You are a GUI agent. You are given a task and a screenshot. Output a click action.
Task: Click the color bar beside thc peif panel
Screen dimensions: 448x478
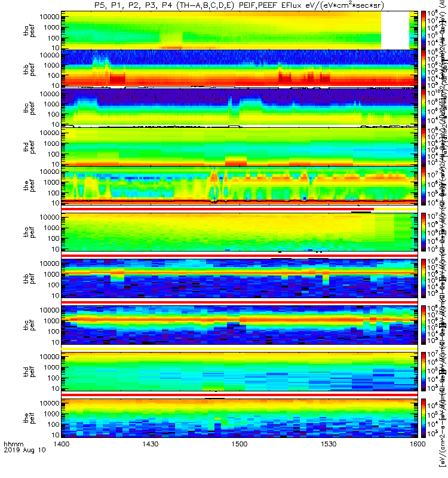(424, 325)
